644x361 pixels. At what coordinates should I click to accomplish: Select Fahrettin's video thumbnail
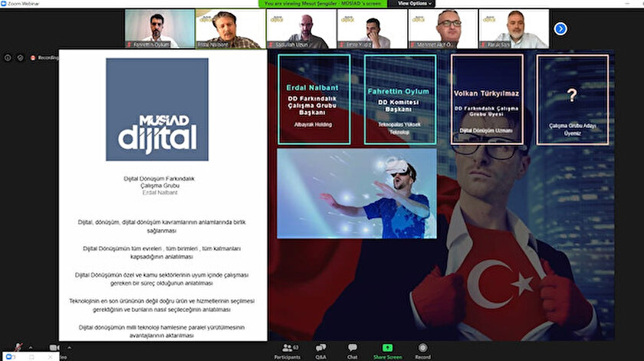[x=159, y=29]
